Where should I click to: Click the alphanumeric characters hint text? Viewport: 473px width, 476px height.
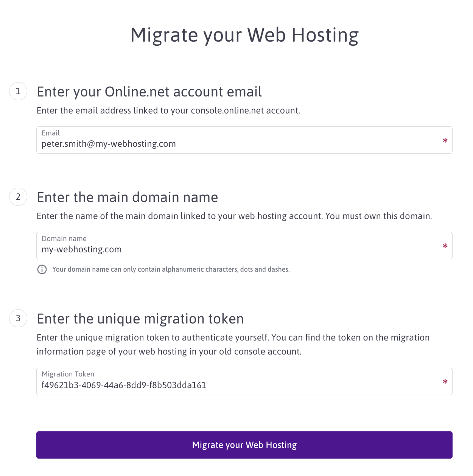[171, 269]
